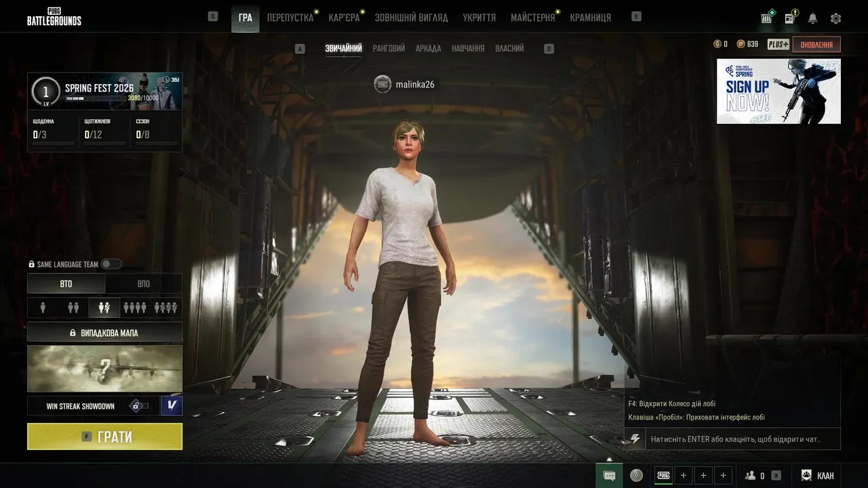This screenshot has height=488, width=868.
Task: Open the ПЕРЕПУСТКА tab
Action: 290,18
